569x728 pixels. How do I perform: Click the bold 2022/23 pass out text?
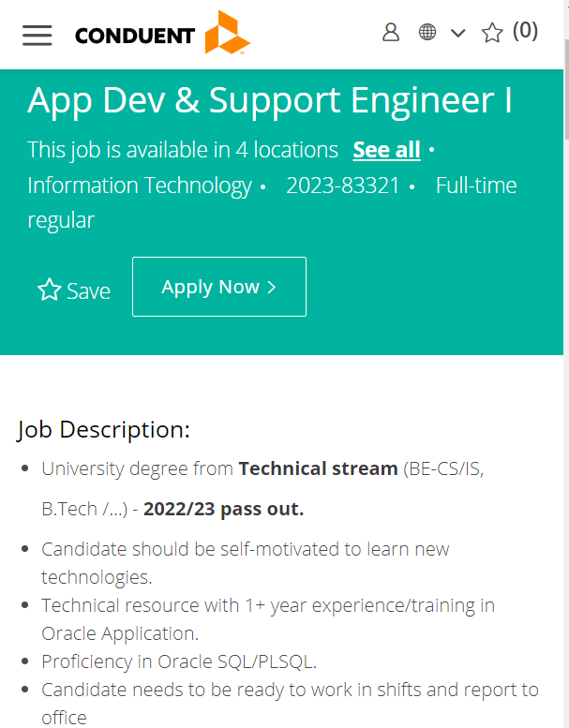[x=223, y=509]
